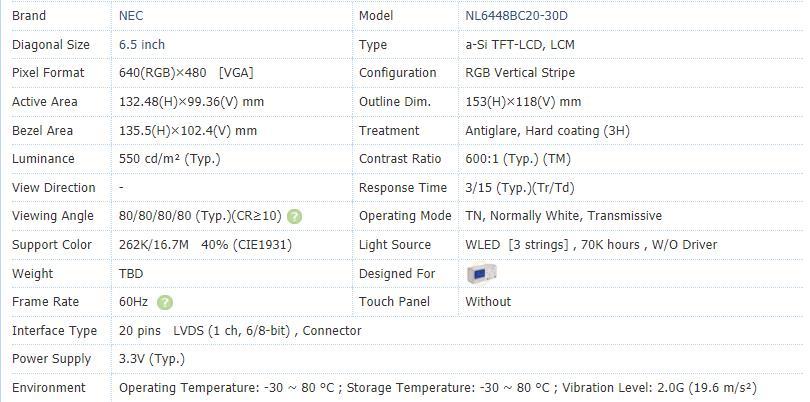Click the [VGA] resolution label

click(x=236, y=73)
